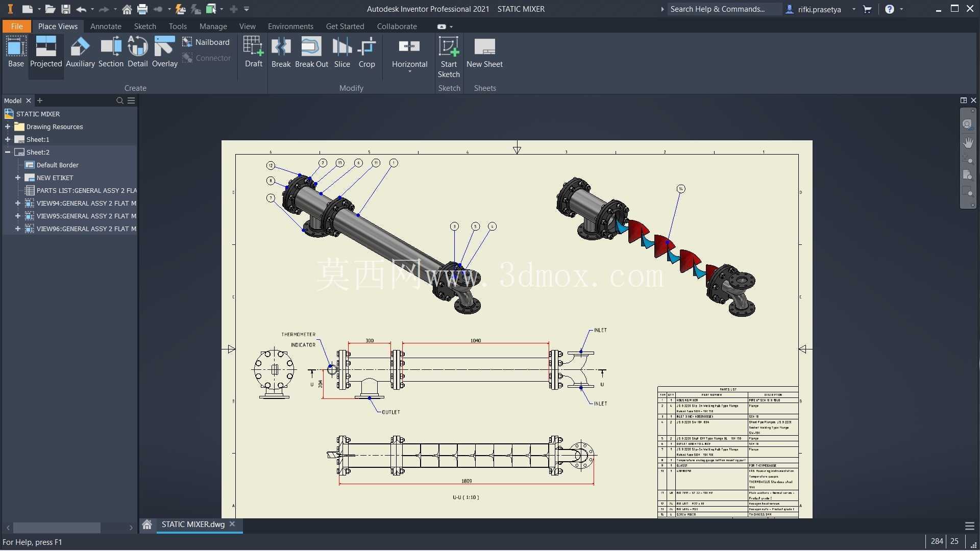Screen dimensions: 980x551
Task: Open Help with the question mark icon
Action: tap(890, 9)
